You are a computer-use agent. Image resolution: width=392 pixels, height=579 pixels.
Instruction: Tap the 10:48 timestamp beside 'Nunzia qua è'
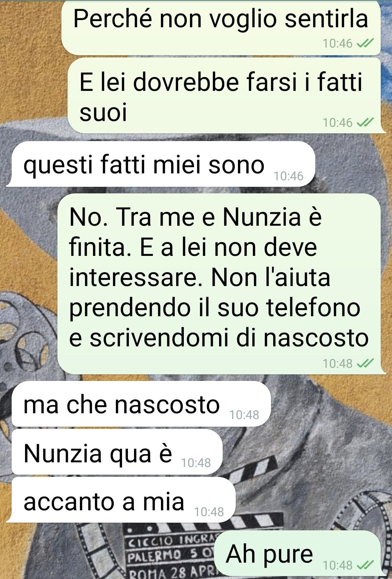click(196, 463)
